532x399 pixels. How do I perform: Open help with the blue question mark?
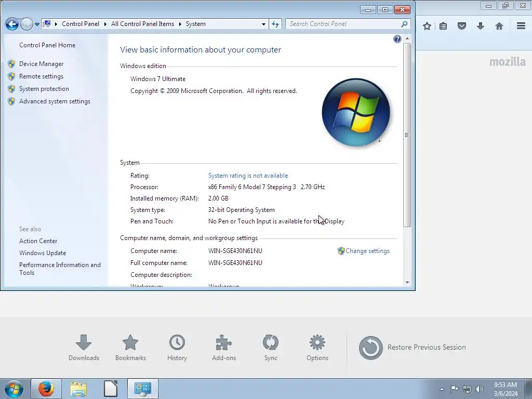pos(397,39)
